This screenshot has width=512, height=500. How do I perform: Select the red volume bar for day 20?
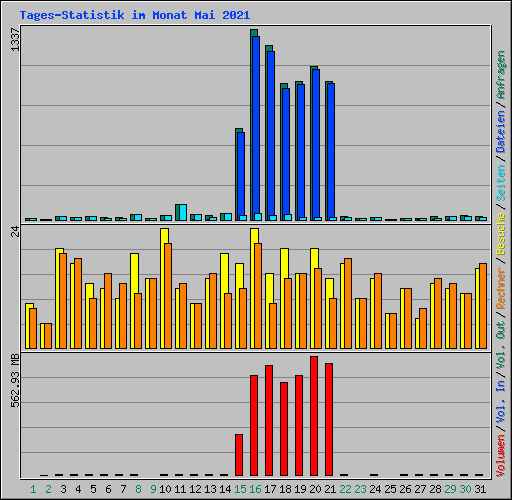[x=314, y=416]
